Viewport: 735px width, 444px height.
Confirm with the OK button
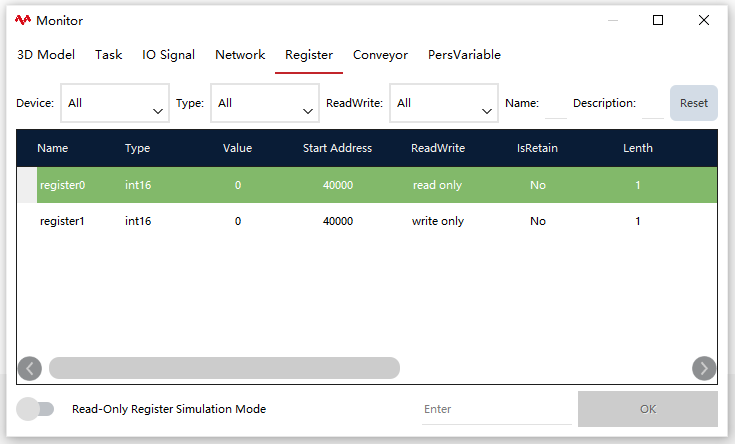tap(648, 409)
